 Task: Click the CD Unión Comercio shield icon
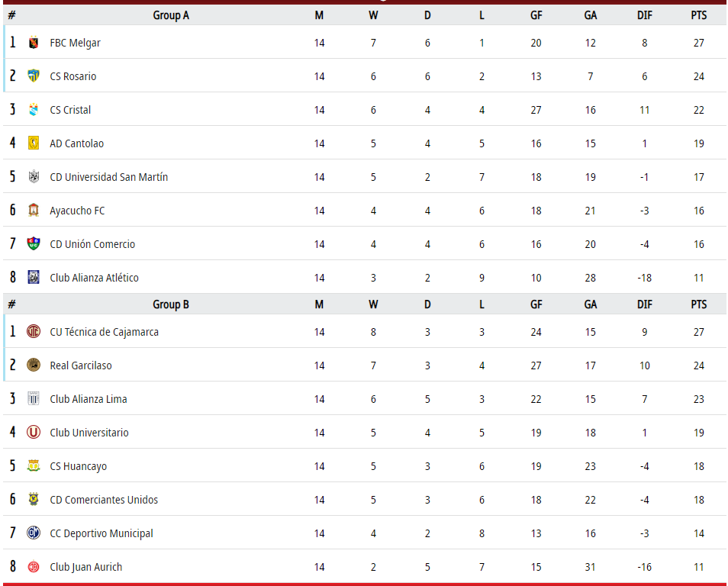point(34,243)
